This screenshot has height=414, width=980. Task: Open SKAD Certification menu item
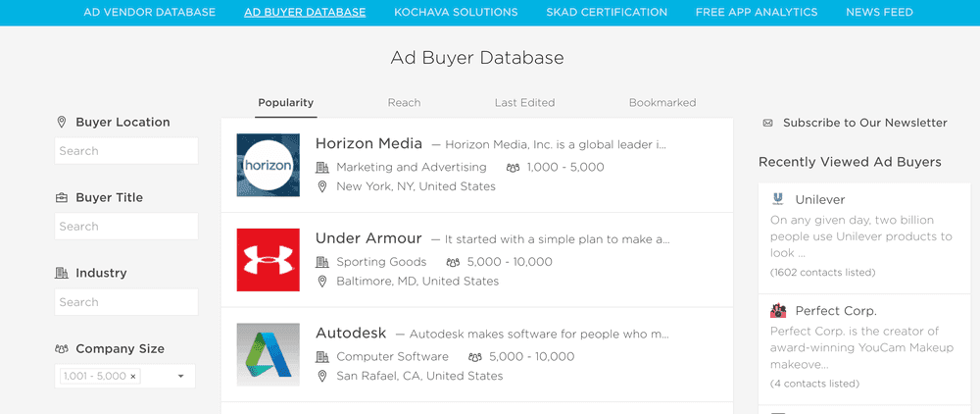(607, 12)
